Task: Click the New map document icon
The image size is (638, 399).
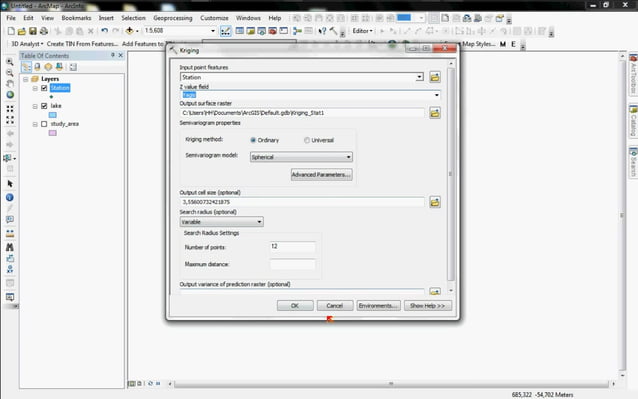Action: coord(11,31)
